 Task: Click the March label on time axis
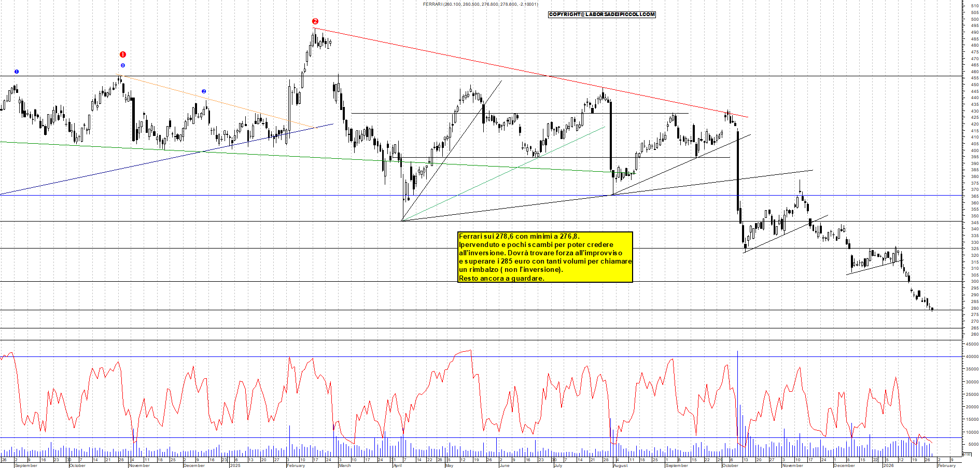(344, 465)
